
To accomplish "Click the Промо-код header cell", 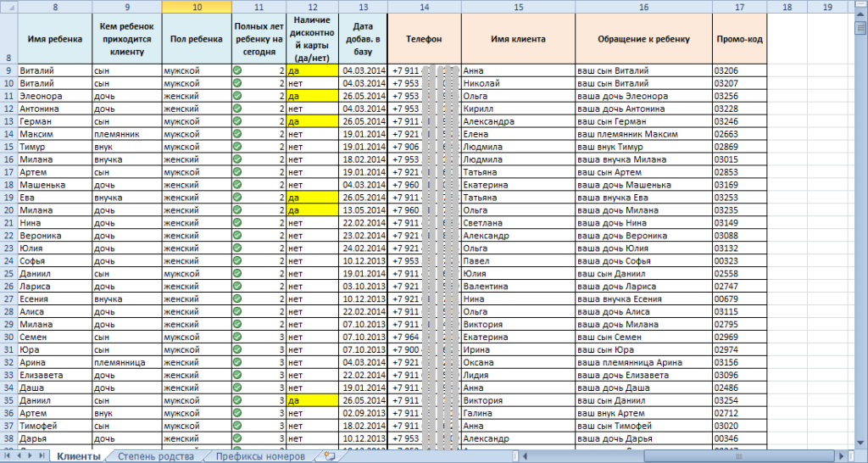I will coord(740,39).
